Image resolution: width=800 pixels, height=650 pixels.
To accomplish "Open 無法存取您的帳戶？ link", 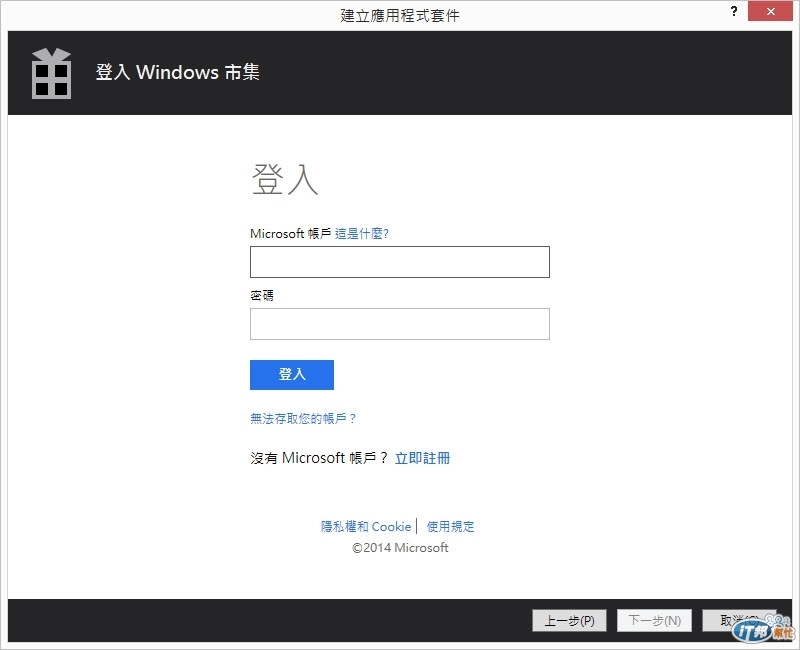I will [303, 418].
